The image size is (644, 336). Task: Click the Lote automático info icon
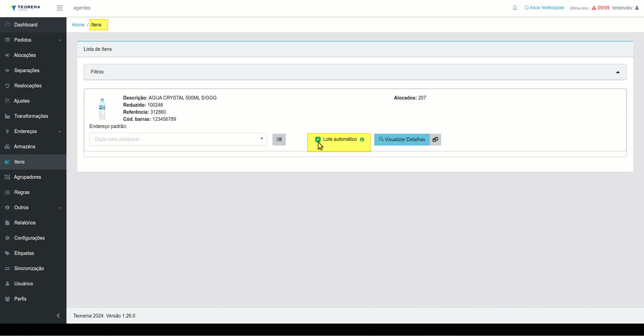[x=362, y=139]
